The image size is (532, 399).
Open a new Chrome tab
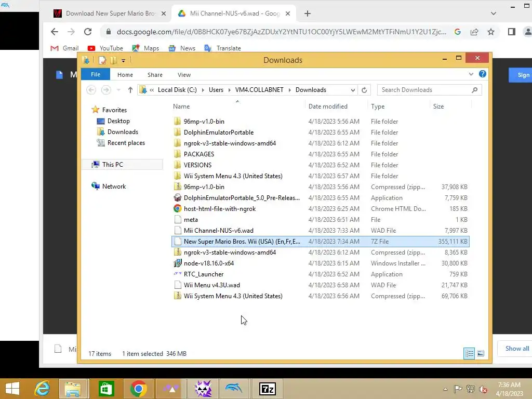pyautogui.click(x=308, y=14)
